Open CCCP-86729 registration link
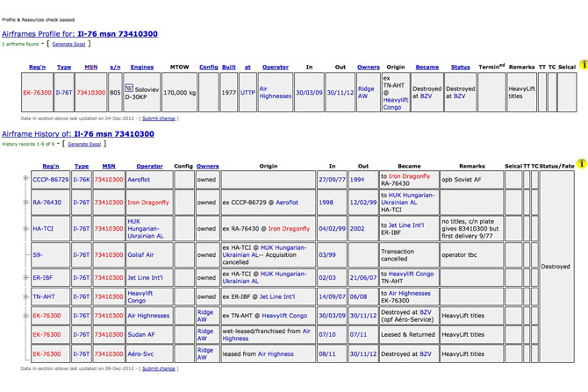588x392 pixels. pos(51,180)
